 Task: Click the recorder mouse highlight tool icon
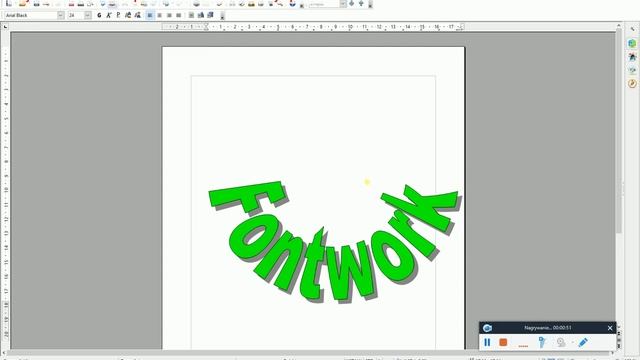542,342
